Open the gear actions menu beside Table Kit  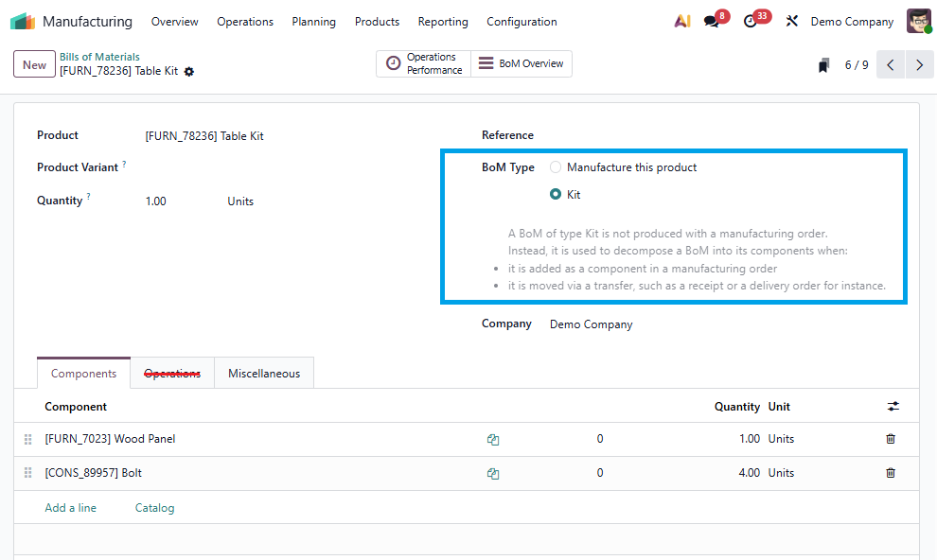tap(189, 72)
